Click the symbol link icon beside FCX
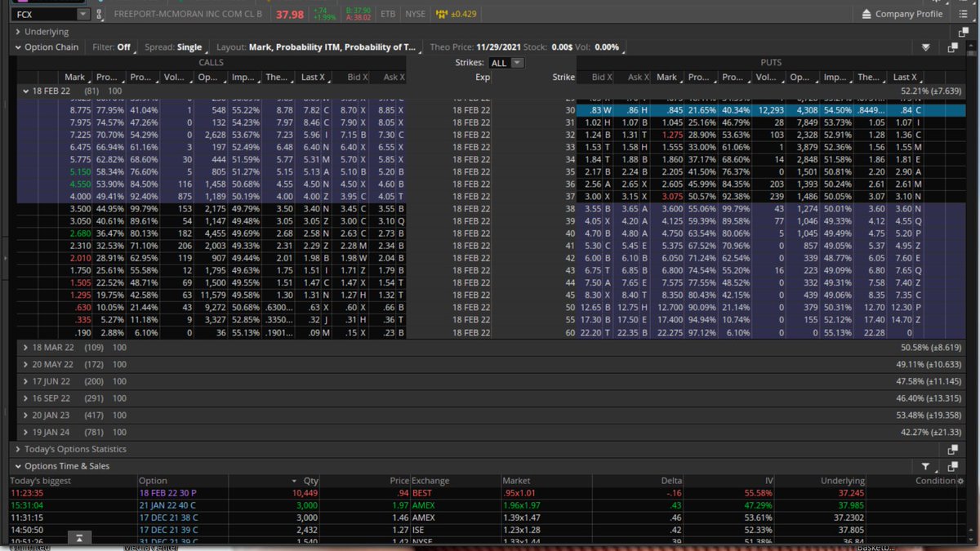This screenshot has width=980, height=551. (x=100, y=15)
